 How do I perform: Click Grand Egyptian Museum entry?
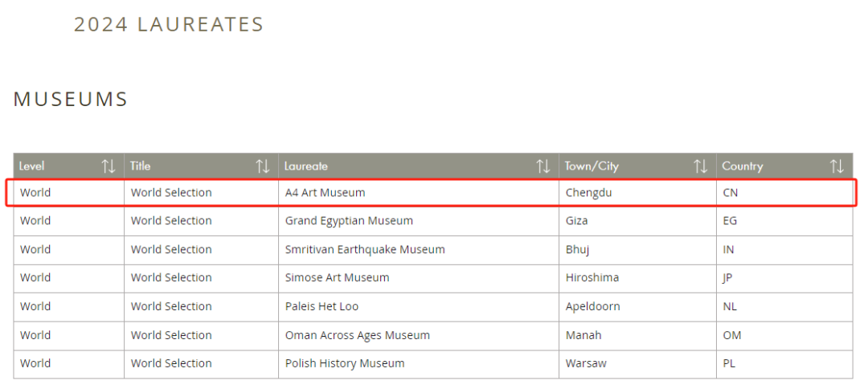[x=349, y=221]
